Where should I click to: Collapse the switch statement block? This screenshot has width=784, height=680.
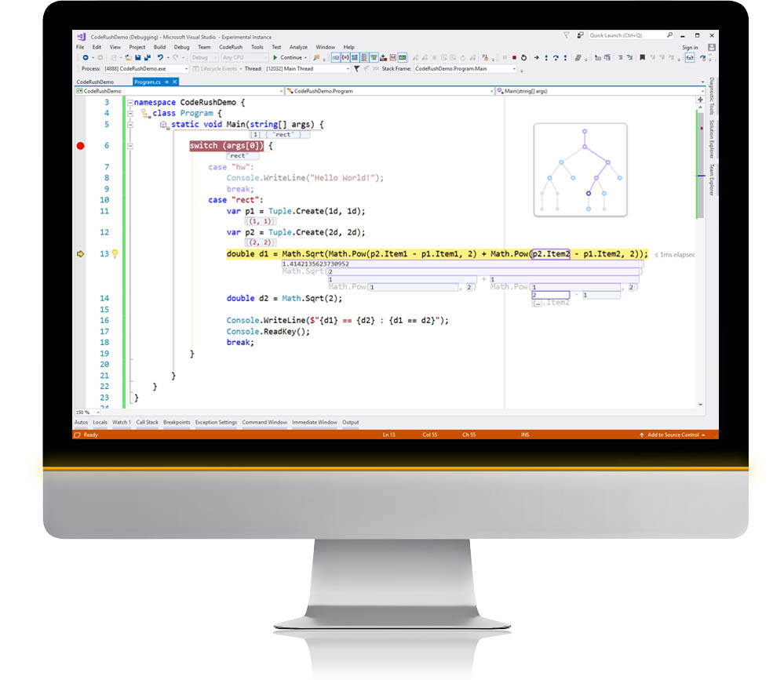pyautogui.click(x=130, y=146)
